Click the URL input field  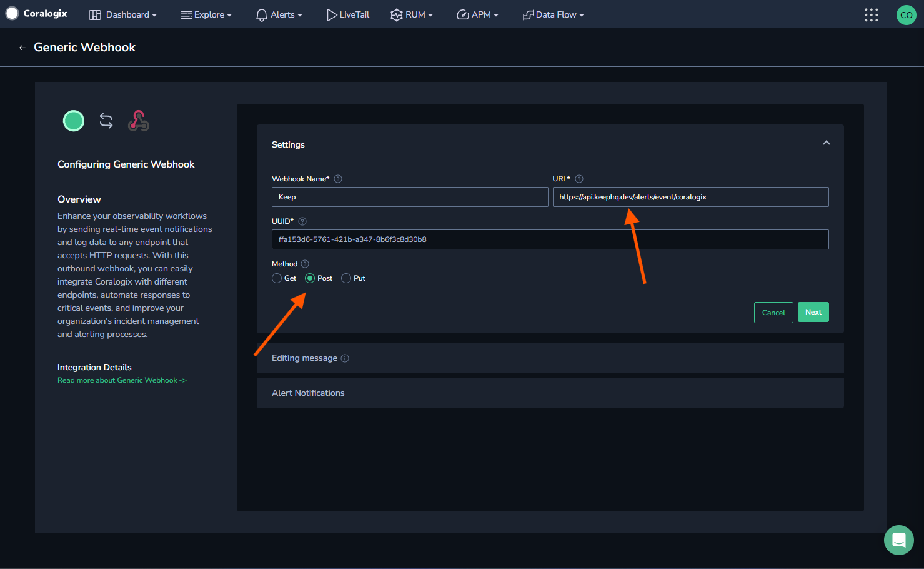coord(691,197)
